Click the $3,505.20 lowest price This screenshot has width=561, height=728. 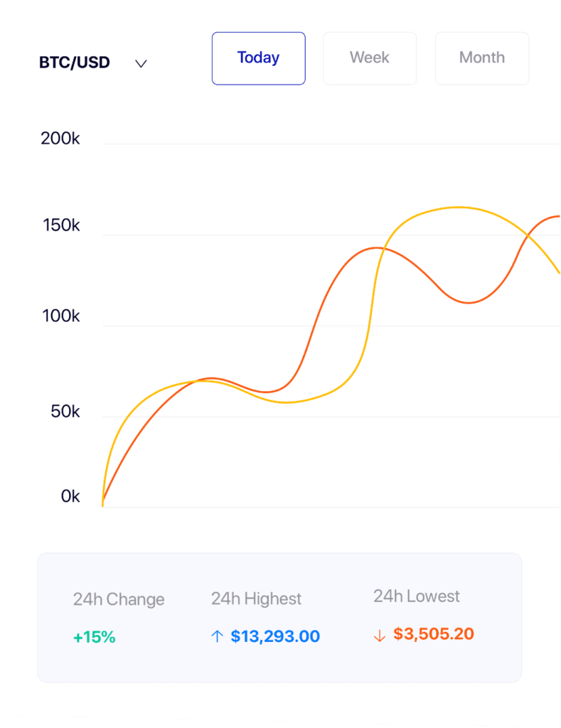pyautogui.click(x=434, y=633)
